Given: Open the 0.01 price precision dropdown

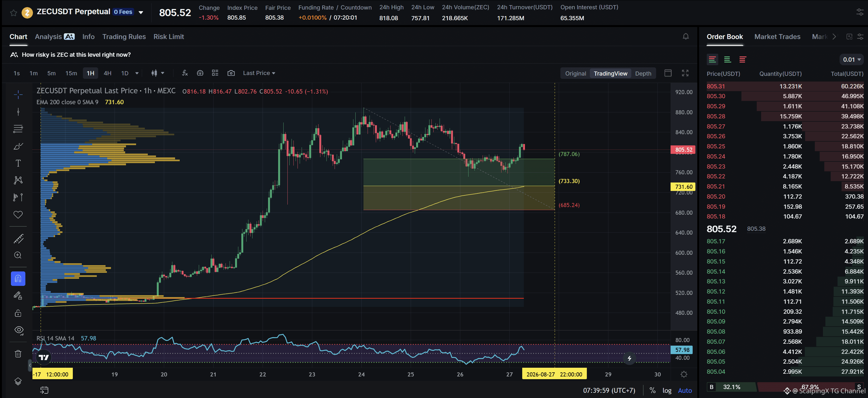Looking at the screenshot, I should pyautogui.click(x=851, y=59).
